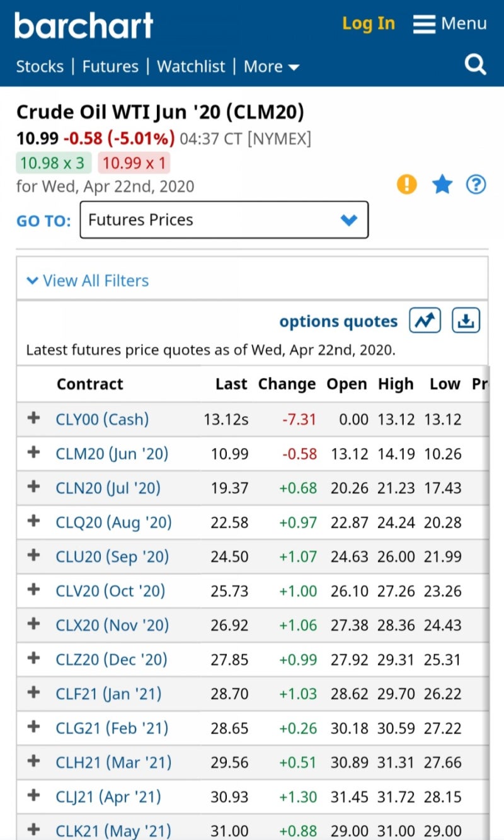This screenshot has width=504, height=840.
Task: Open the Futures Prices dropdown
Action: point(224,220)
